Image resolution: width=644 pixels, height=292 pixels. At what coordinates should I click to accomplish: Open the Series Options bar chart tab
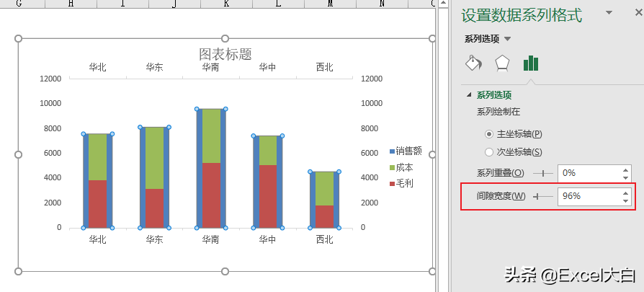pyautogui.click(x=531, y=63)
